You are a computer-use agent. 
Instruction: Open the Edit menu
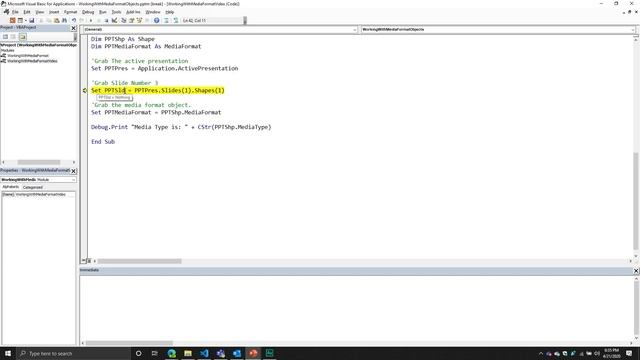[x=27, y=12]
